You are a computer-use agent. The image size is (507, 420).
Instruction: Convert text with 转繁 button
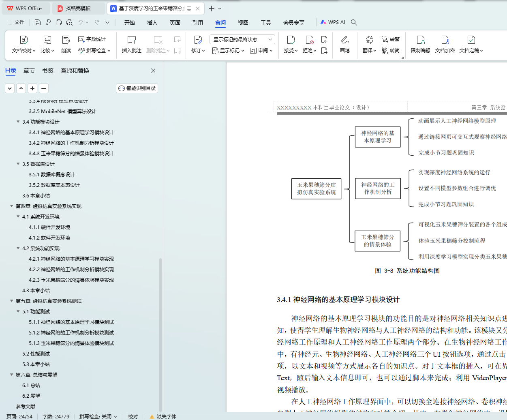coord(391,39)
